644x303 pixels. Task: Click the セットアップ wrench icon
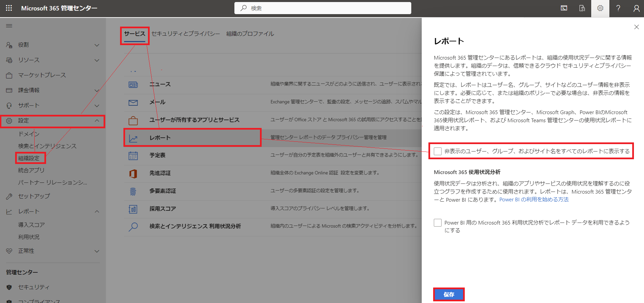(9, 196)
